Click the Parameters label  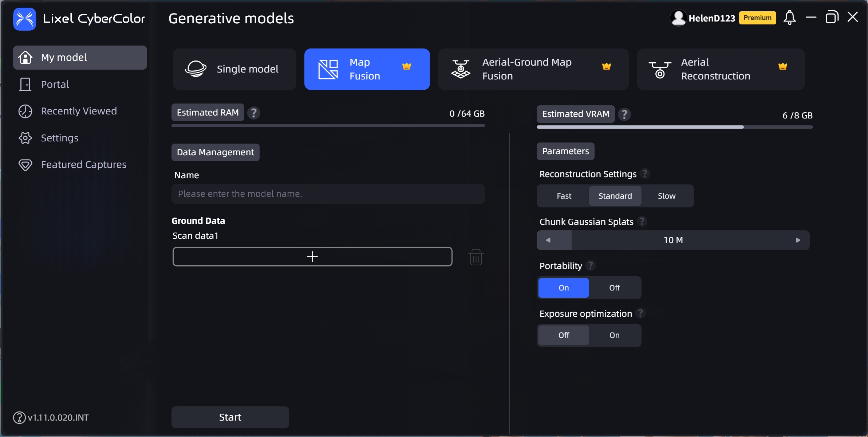[x=565, y=151]
